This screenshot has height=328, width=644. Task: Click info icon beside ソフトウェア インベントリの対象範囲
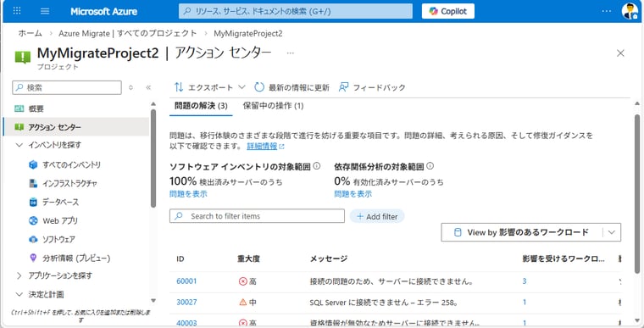317,166
